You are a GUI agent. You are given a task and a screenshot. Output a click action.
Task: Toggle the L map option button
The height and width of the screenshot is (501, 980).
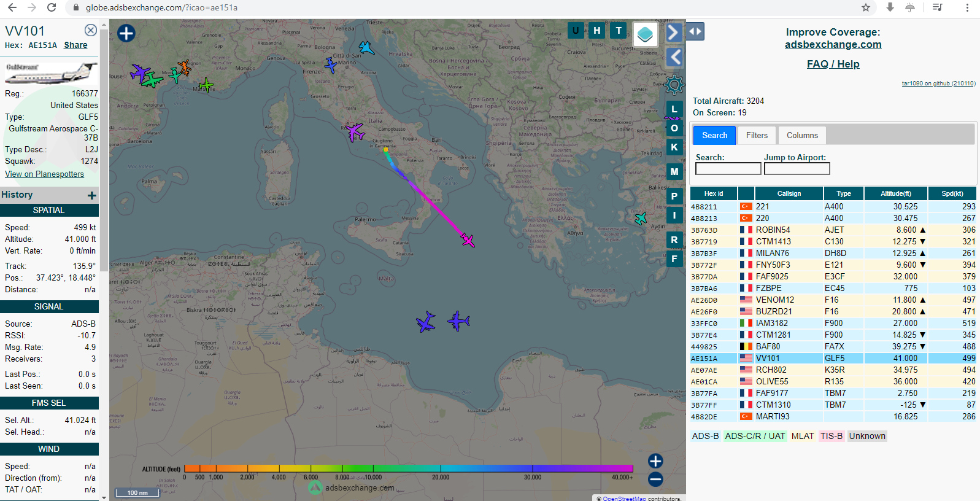674,109
